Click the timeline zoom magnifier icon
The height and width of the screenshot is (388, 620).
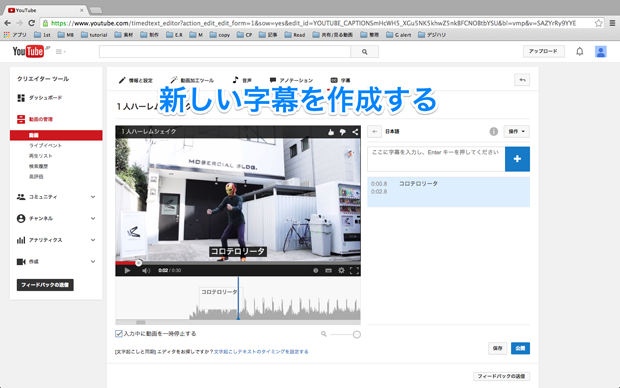click(x=323, y=334)
